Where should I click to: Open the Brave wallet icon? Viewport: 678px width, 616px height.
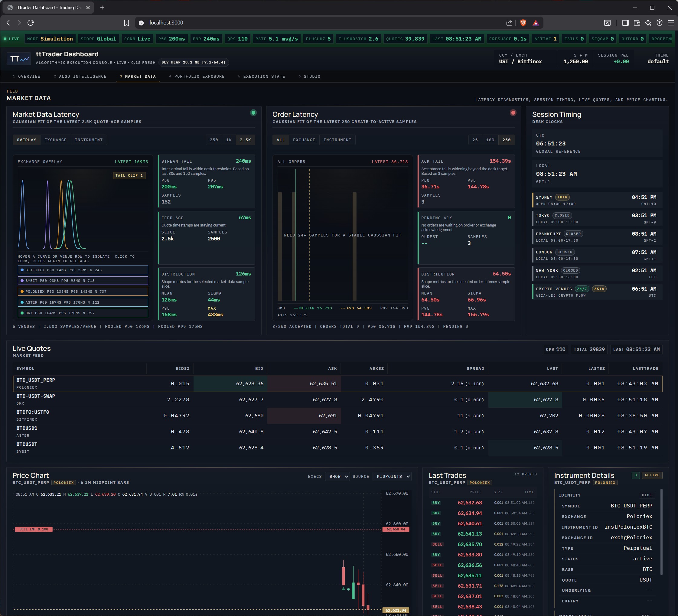[x=637, y=22]
